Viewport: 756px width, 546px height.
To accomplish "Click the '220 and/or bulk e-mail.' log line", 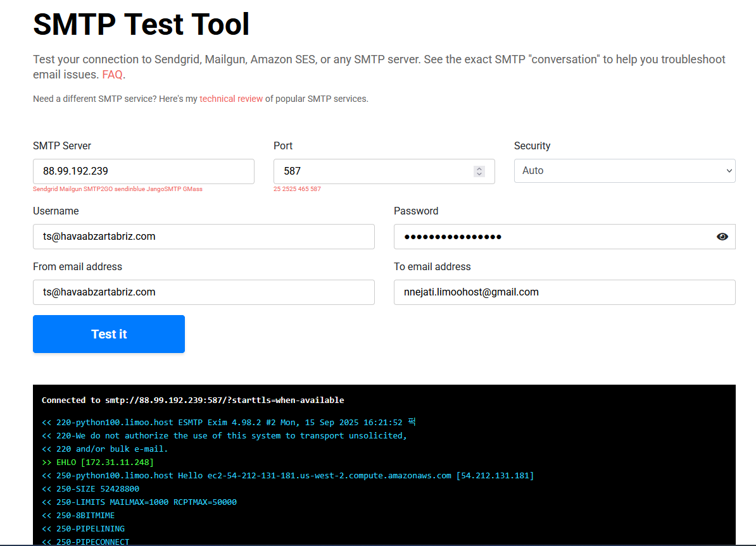I will (104, 449).
